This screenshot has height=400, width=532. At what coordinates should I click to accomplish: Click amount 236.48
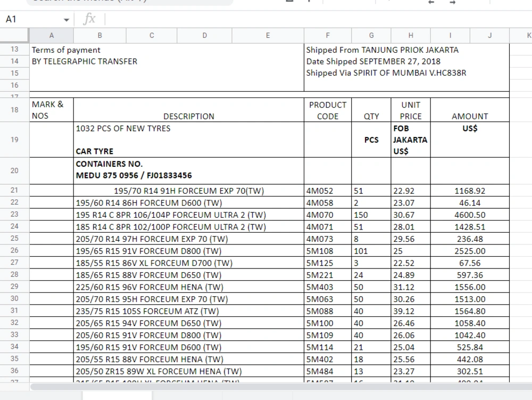(x=470, y=239)
